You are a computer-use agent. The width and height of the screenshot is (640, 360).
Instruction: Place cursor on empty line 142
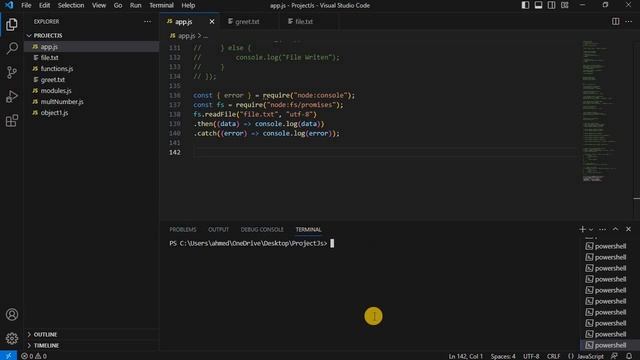pos(384,152)
